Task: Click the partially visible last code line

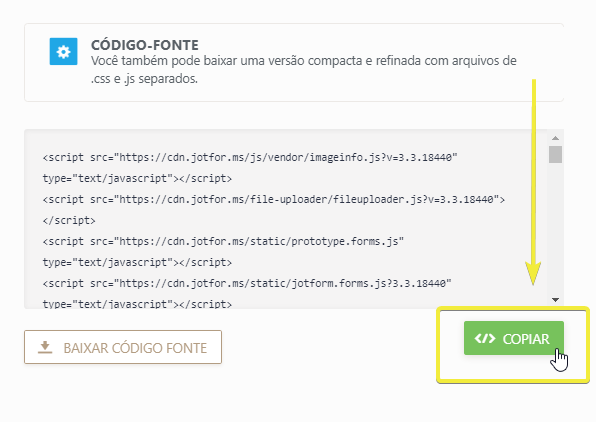Action: [137, 304]
